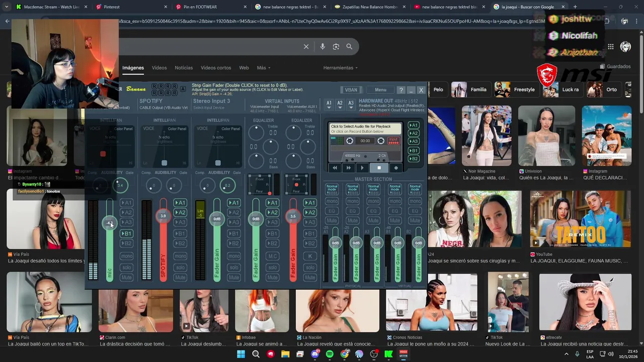This screenshot has height=362, width=644.
Task: Toggle A2 routing on the SPOTIFY strip
Action: (180, 213)
